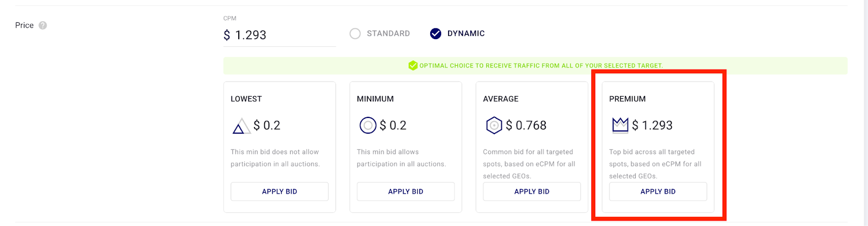Apply the Minimum bid
The width and height of the screenshot is (868, 226).
pos(405,192)
